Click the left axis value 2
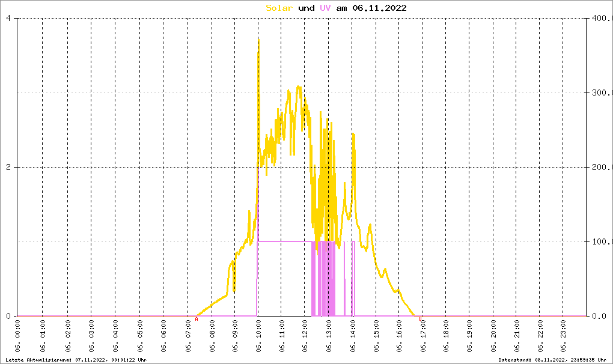 point(8,167)
